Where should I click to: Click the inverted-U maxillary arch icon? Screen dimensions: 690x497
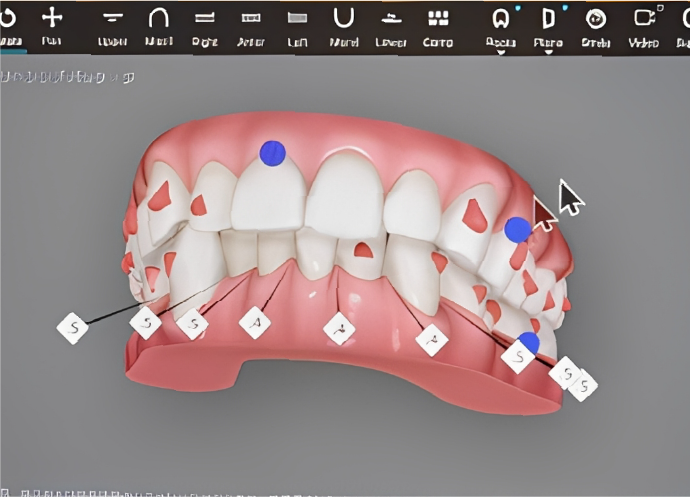(x=158, y=19)
